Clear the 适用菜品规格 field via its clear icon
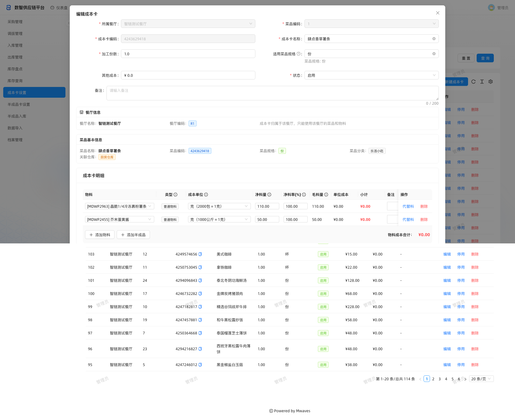This screenshot has height=420, width=515. tap(434, 54)
